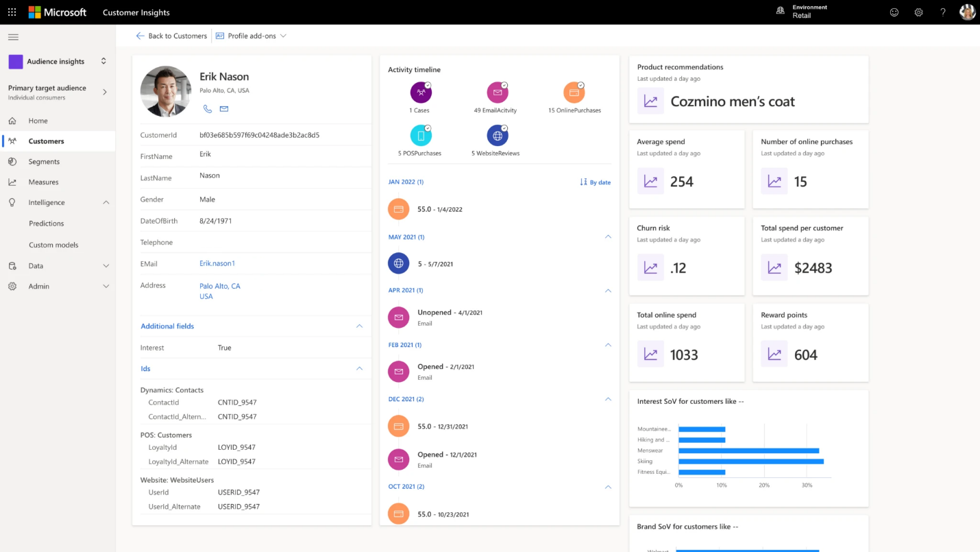980x552 pixels.
Task: Open the Reward points card chart icon
Action: point(774,355)
